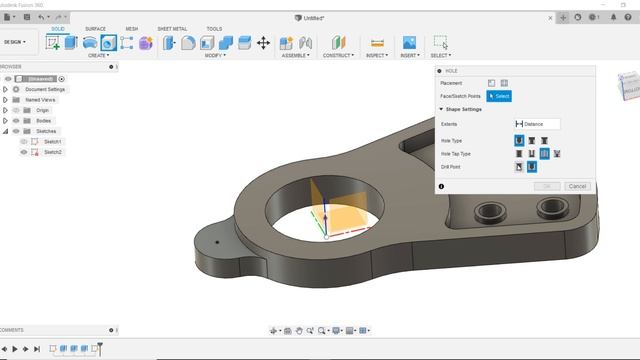Screen dimensions: 640x360
Task: Open the File menu dropdown
Action: (9, 17)
